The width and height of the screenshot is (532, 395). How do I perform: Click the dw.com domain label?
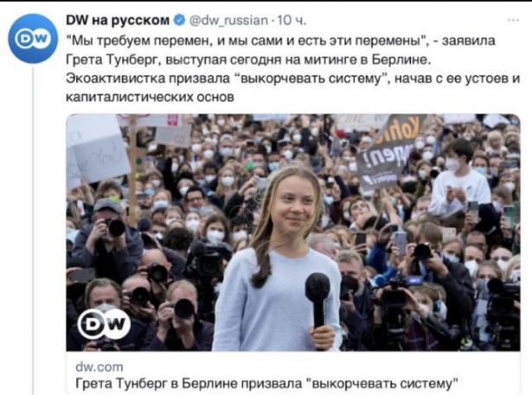99,366
